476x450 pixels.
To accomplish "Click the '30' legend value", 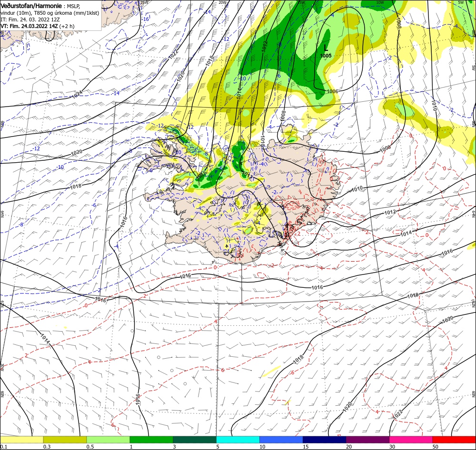I will click(392, 447).
